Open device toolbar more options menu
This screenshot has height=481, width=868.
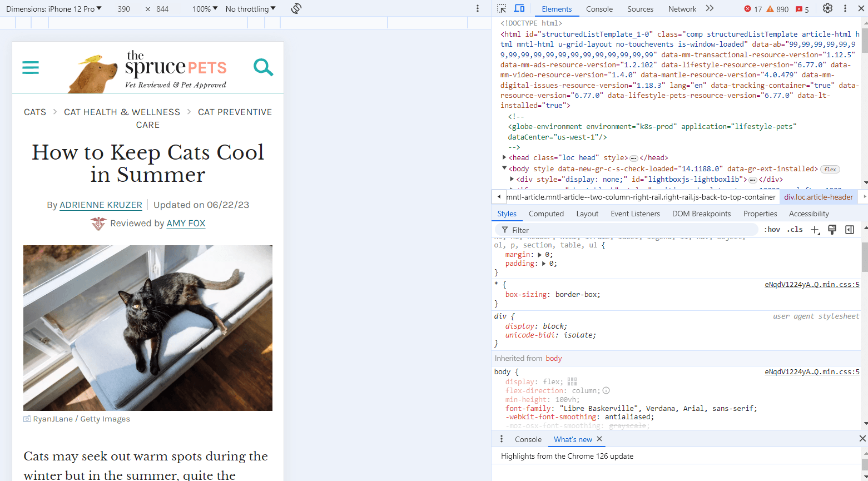(478, 8)
